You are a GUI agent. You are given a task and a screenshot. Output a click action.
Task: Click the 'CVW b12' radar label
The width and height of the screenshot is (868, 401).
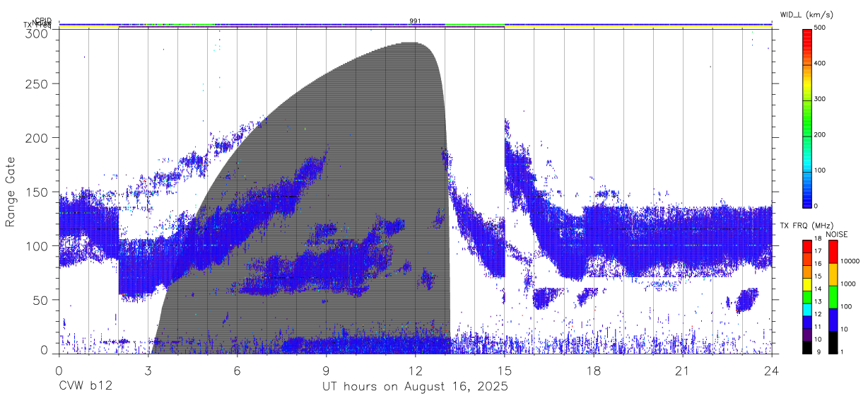tap(85, 387)
